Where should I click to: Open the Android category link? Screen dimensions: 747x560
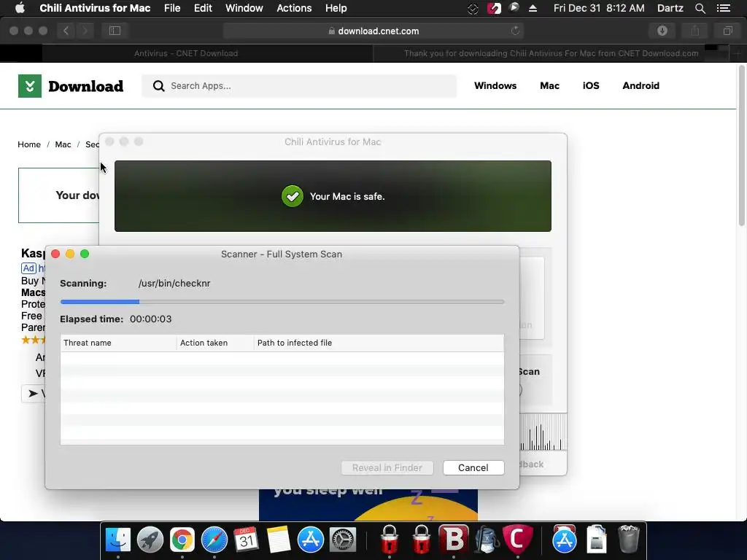(x=640, y=86)
